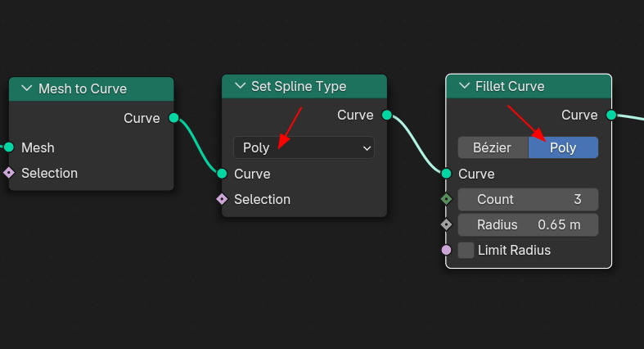Click the Count green diamond socket
Screen dimensions: 644x349
[447, 199]
